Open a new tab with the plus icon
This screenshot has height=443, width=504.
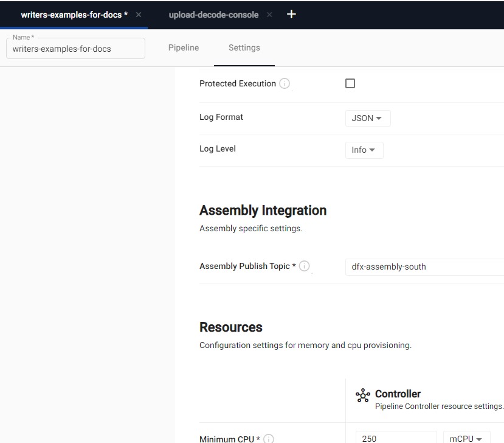[291, 14]
